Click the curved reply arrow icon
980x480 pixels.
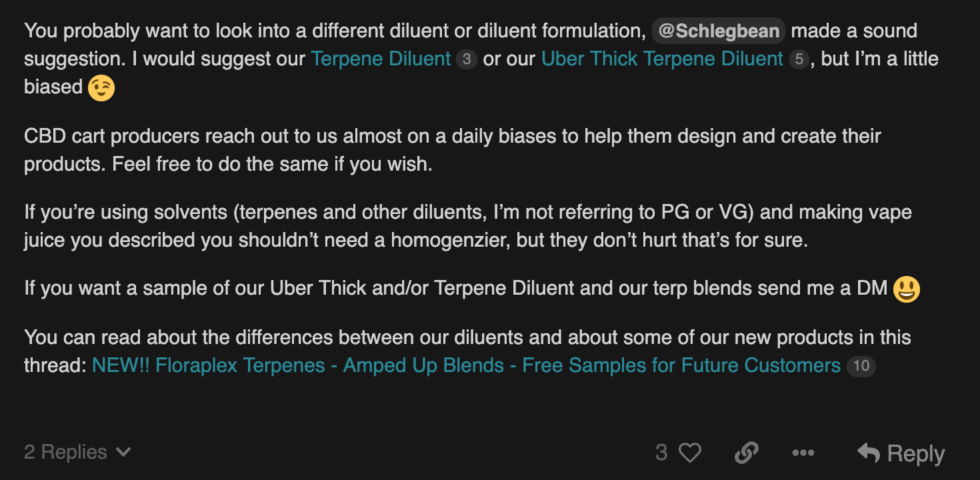pos(869,453)
